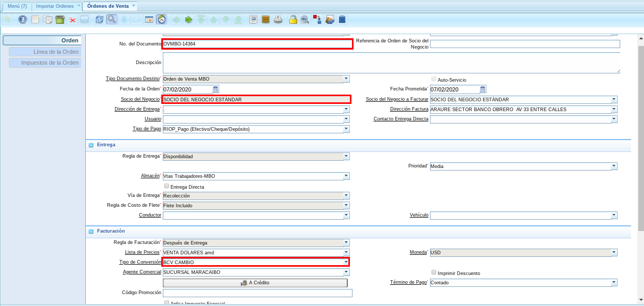Open the Tipo de Pago dropdown
The image size is (644, 306).
(x=346, y=129)
